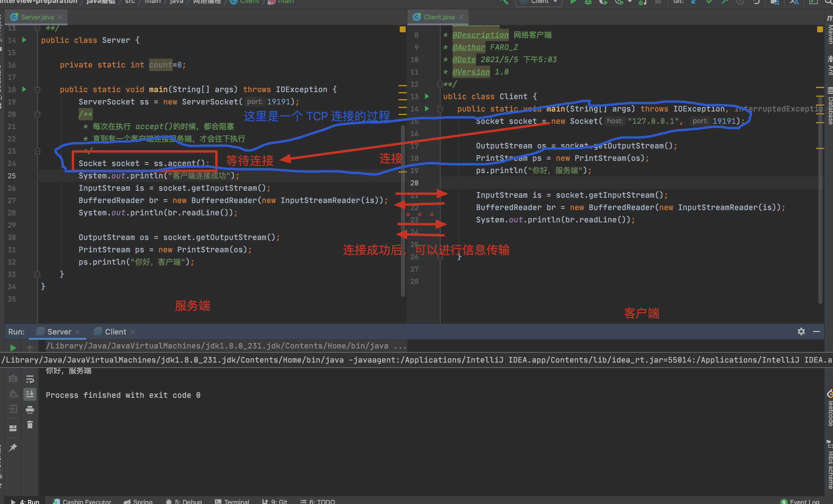Open the 9: Git tool window
Viewport: 833px width, 504px height.
[x=274, y=501]
